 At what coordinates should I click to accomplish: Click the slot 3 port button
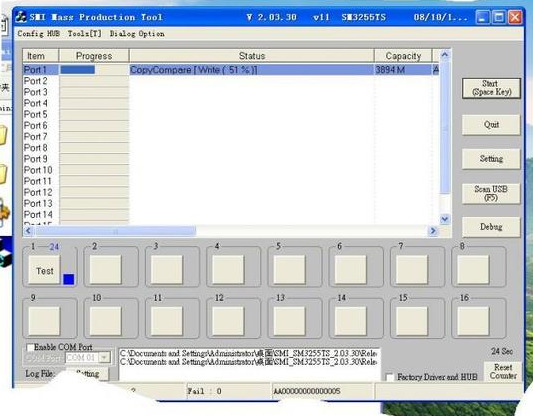(167, 270)
